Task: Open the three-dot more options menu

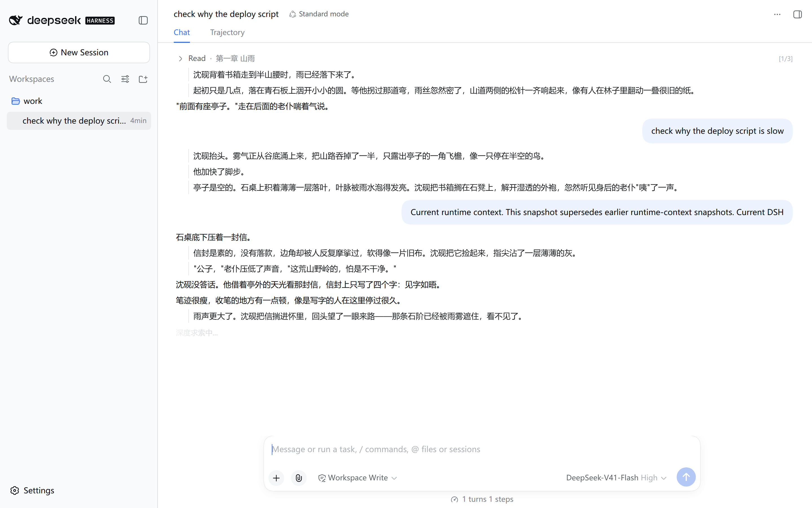Action: [777, 14]
